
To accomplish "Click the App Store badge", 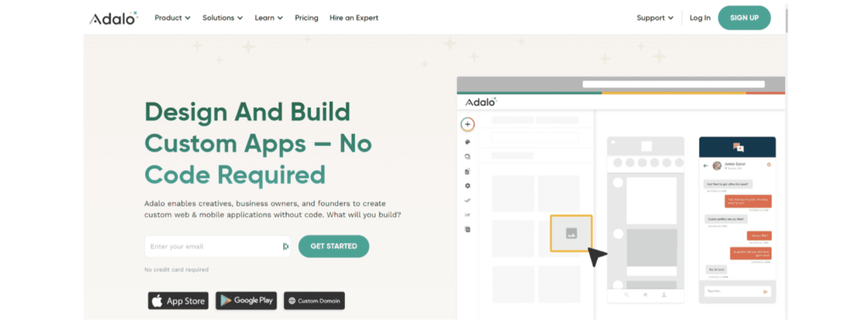I will coord(178,301).
